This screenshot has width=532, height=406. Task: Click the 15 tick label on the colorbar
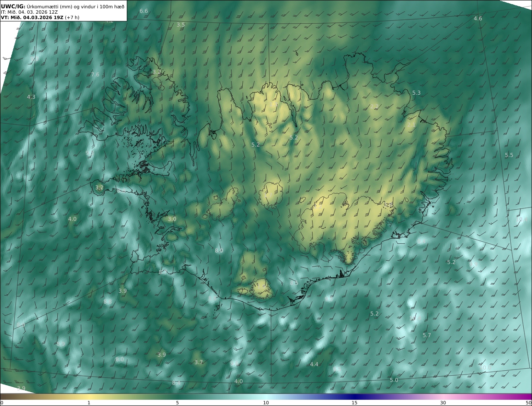click(x=355, y=403)
